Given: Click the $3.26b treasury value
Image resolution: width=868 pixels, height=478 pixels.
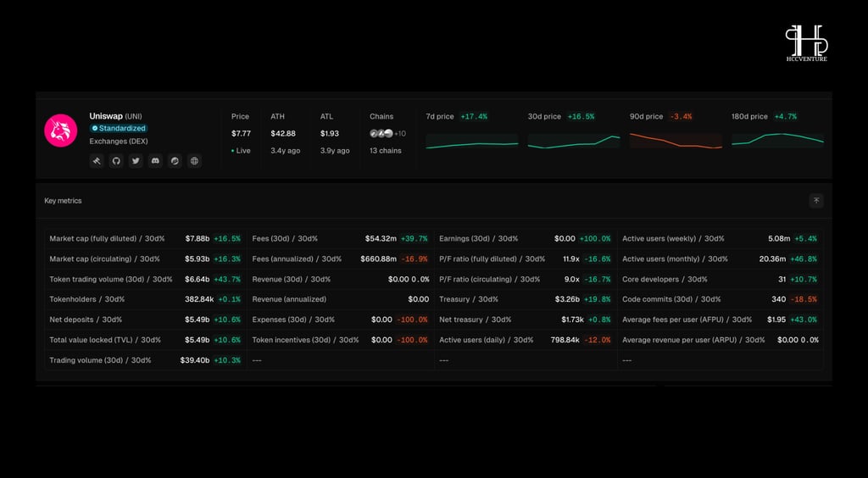Looking at the screenshot, I should pos(567,299).
